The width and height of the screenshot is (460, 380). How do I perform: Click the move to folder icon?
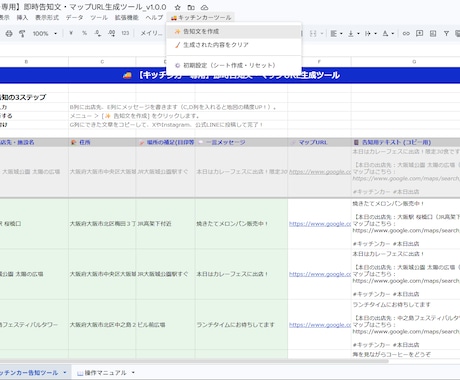[x=191, y=7]
